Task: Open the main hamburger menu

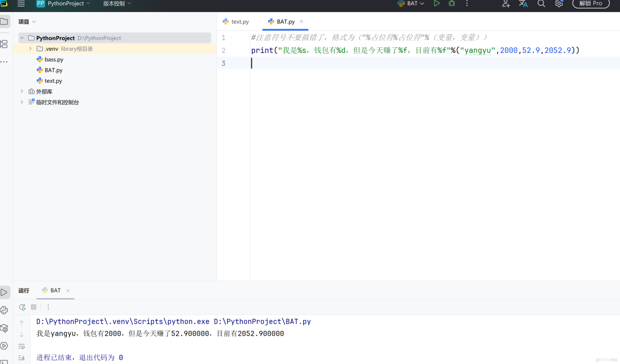Action: tap(20, 4)
